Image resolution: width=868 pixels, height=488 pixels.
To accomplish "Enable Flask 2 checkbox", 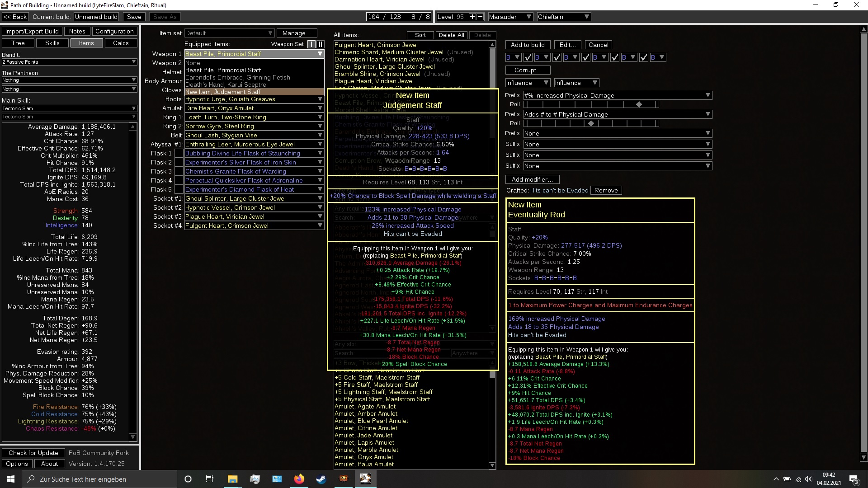I will coord(179,163).
